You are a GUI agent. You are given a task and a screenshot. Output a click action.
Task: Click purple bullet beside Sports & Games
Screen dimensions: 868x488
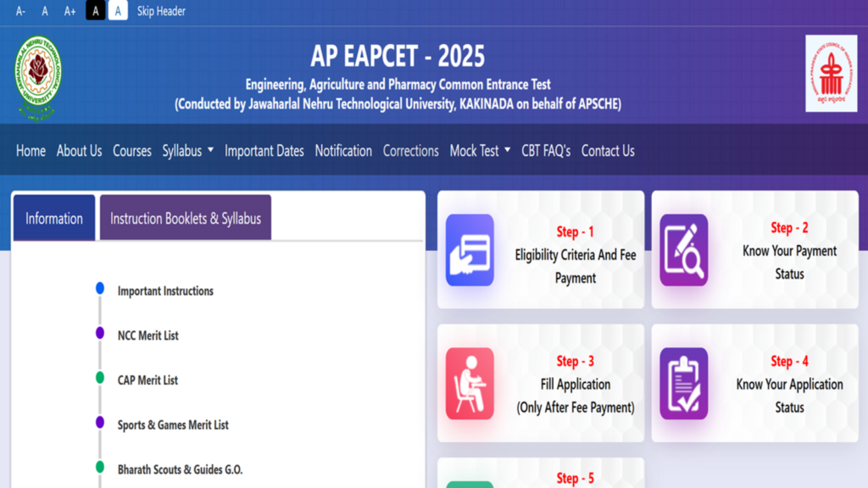tap(100, 422)
